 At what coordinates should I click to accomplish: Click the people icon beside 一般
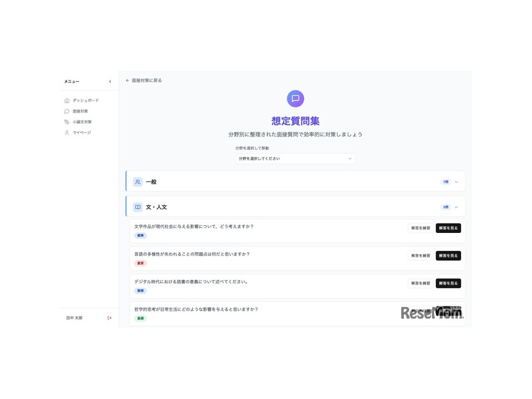138,182
